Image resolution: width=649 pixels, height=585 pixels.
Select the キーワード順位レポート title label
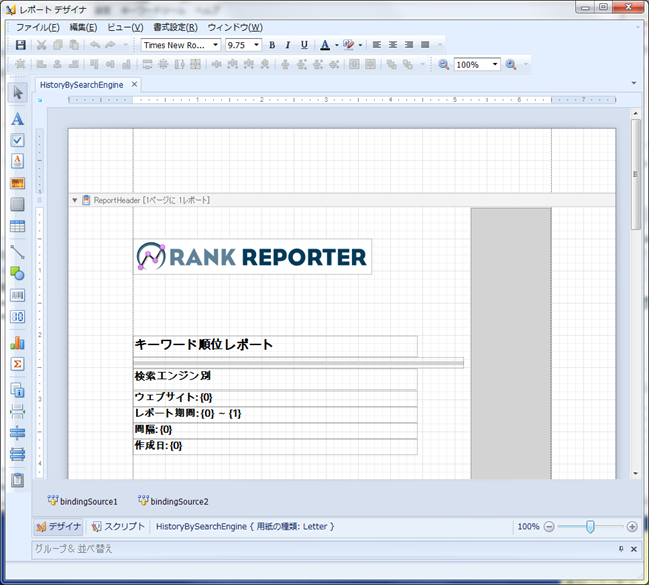[275, 346]
